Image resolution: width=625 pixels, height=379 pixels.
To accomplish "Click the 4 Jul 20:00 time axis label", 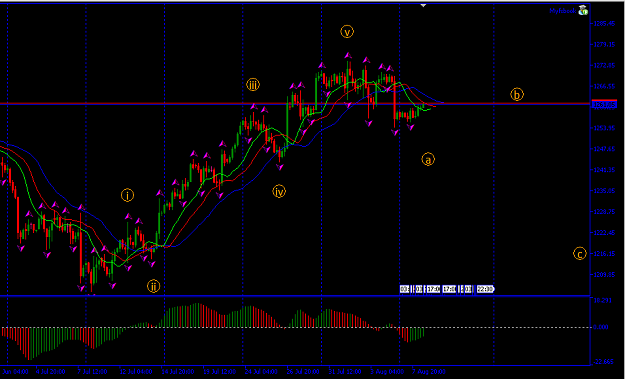I will click(x=50, y=371).
